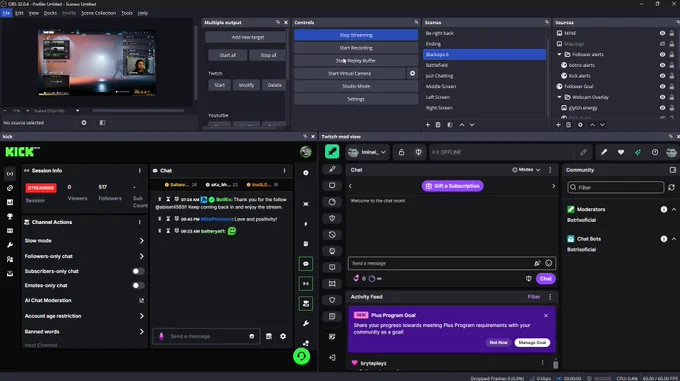
Task: Expand Banned words options
Action: (x=141, y=332)
